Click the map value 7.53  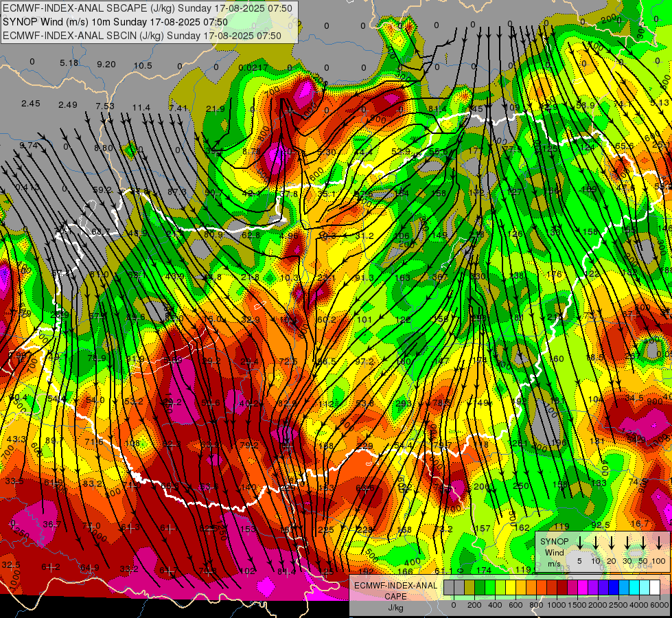(105, 106)
